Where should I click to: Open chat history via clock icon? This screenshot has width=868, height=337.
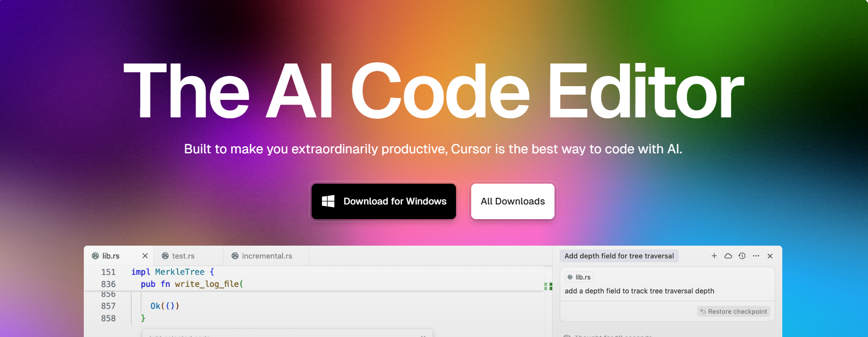(x=742, y=256)
